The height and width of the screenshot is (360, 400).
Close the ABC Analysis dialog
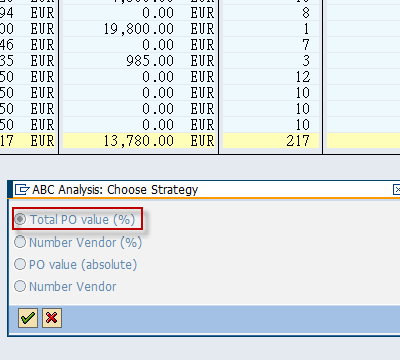click(x=396, y=190)
